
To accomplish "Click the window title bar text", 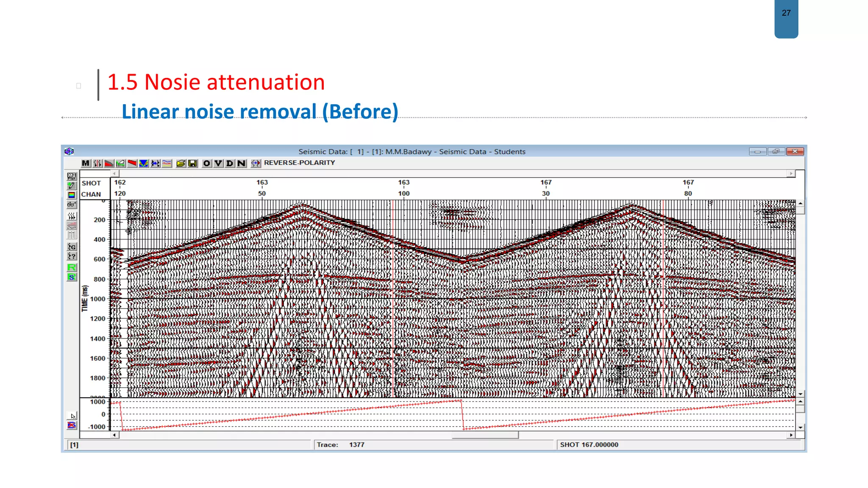I will (x=412, y=151).
